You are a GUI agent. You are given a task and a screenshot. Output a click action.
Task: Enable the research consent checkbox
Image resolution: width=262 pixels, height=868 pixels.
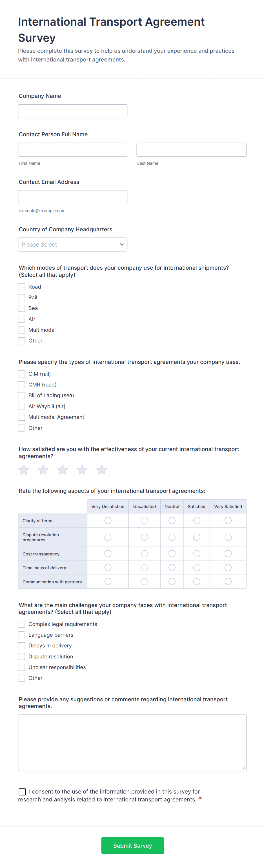[22, 792]
